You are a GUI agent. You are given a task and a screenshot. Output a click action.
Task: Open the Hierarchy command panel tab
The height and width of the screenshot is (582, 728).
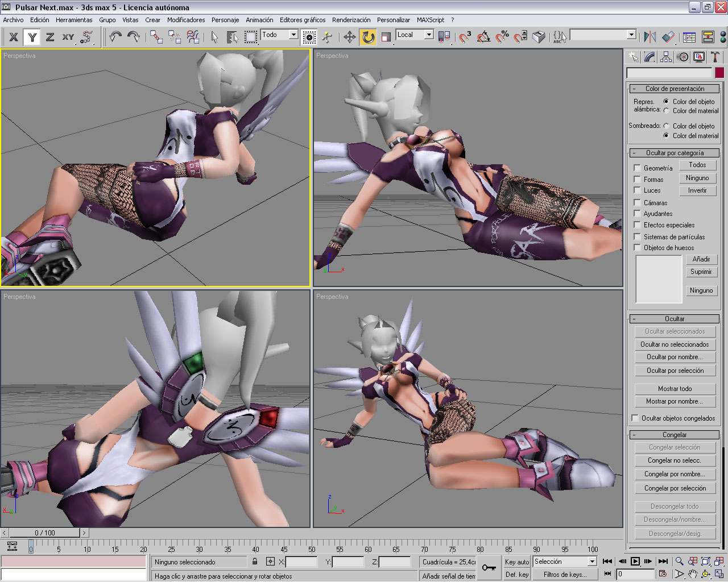pyautogui.click(x=666, y=57)
